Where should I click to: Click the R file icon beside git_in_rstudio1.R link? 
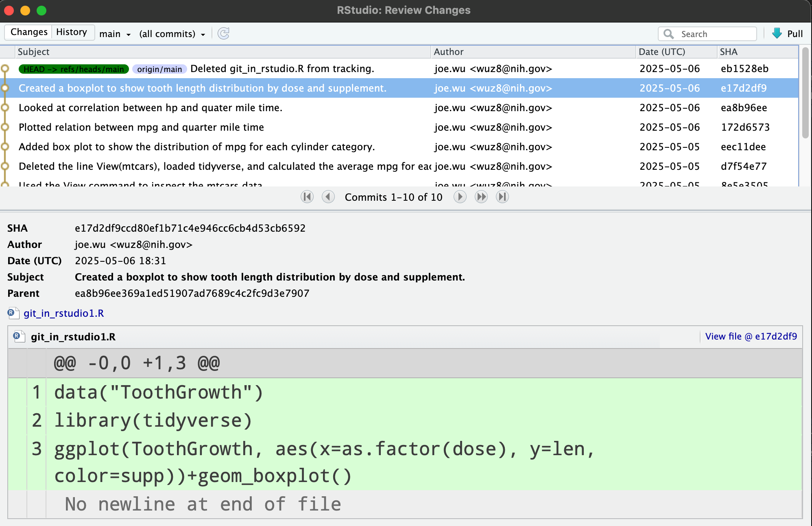(13, 313)
